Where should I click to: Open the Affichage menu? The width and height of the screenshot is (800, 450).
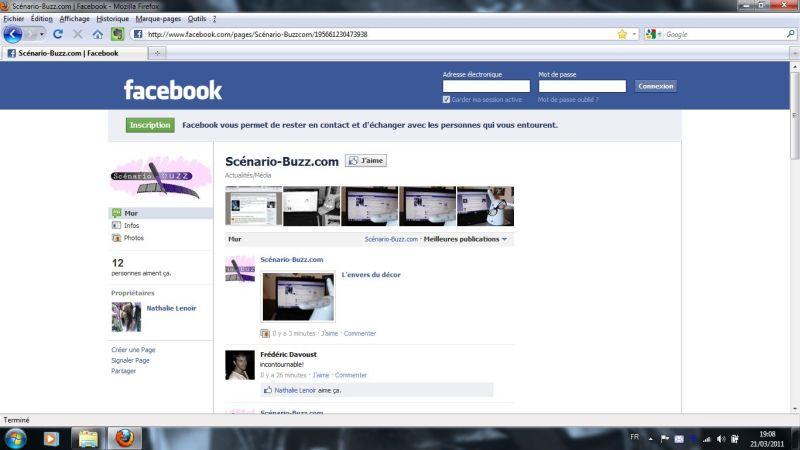coord(74,19)
